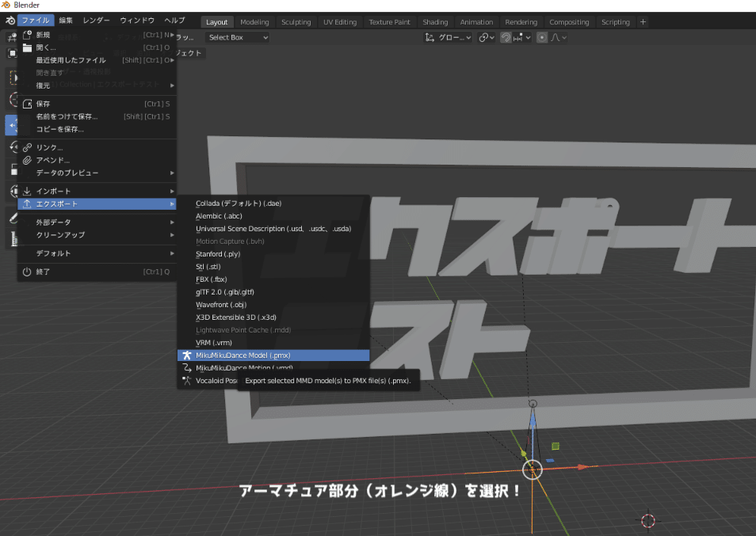
Task: Select the エクスポート menu entry
Action: pyautogui.click(x=97, y=204)
